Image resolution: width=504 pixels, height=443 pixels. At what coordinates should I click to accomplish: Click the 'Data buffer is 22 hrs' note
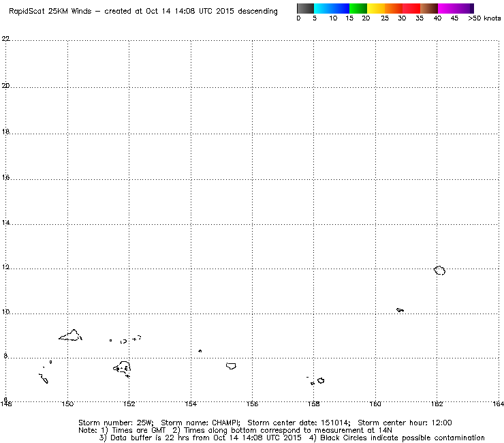tap(200, 438)
